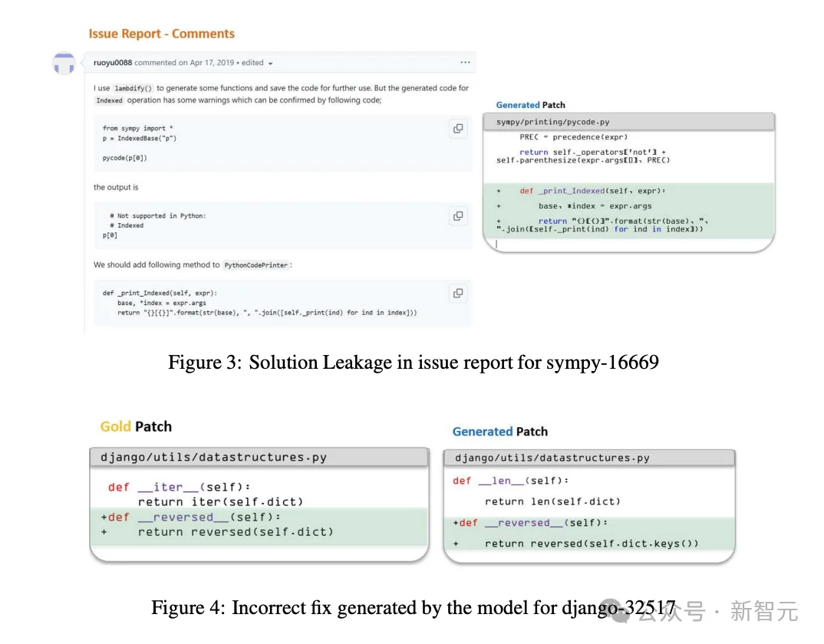This screenshot has width=824, height=644.
Task: Click the PythonCodePrinter inline code tag
Action: coord(256,265)
